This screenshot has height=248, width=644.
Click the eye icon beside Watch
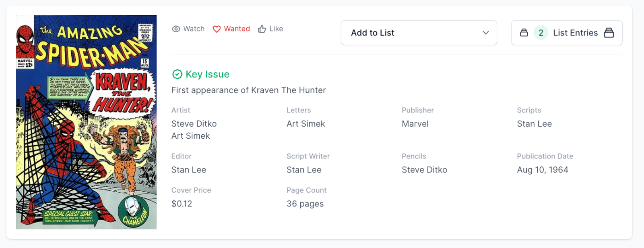176,29
